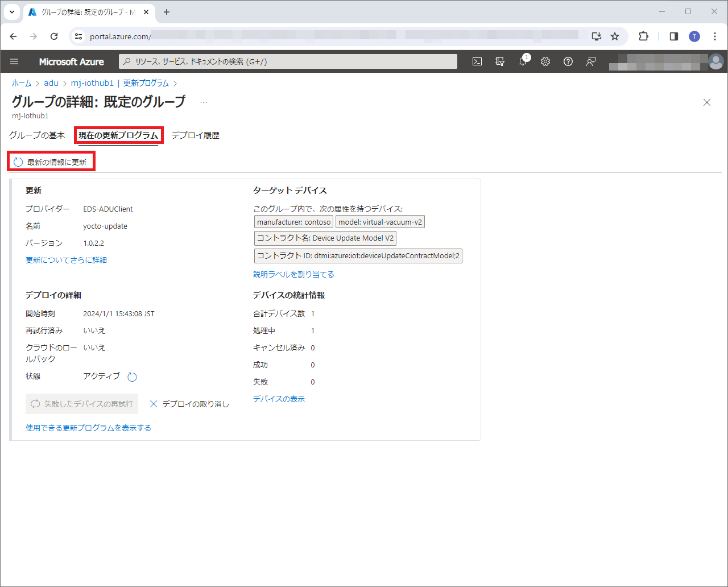Open the Azure portal hamburger menu

[x=14, y=61]
